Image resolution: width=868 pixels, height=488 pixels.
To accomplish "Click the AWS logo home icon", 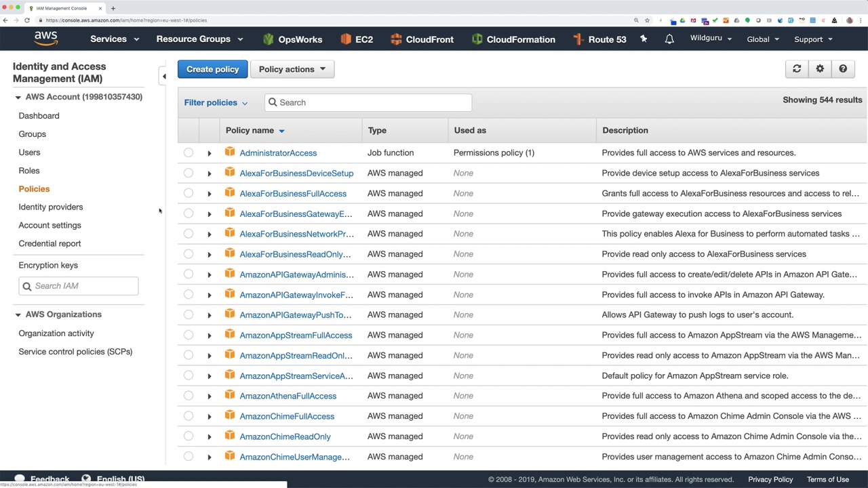I will click(x=46, y=39).
